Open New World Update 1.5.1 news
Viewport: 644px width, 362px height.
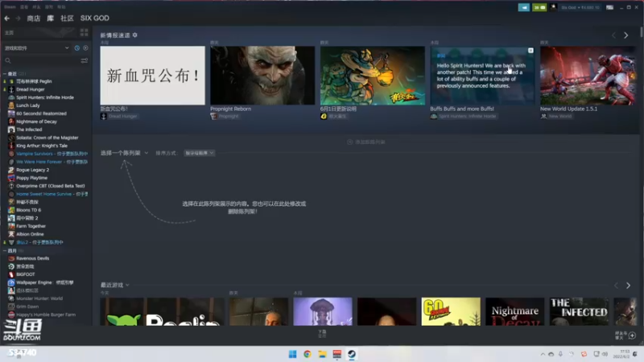(588, 76)
